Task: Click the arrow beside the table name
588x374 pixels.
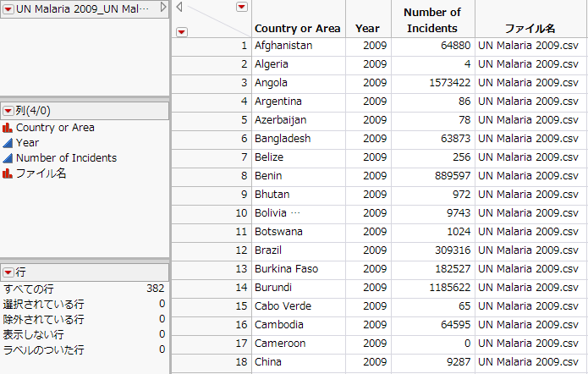Action: tap(163, 8)
